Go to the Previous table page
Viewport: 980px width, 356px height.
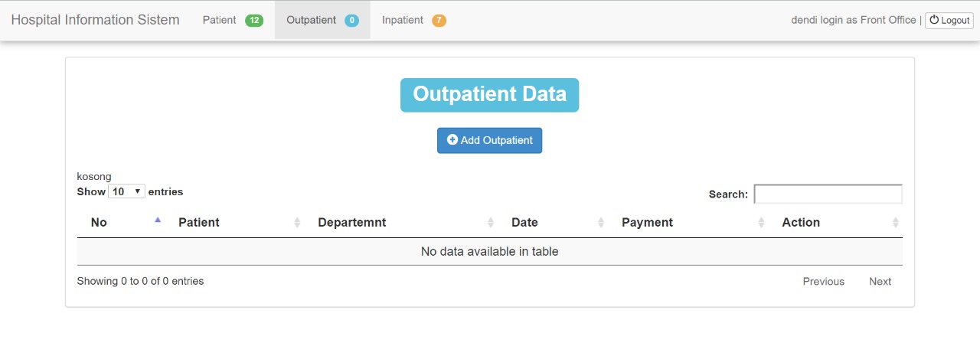(824, 282)
